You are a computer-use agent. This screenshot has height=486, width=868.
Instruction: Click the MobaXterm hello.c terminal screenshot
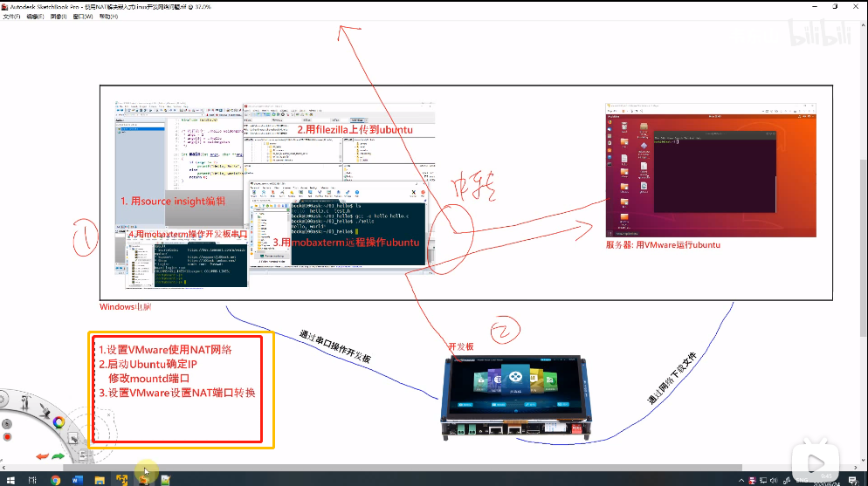tap(338, 224)
